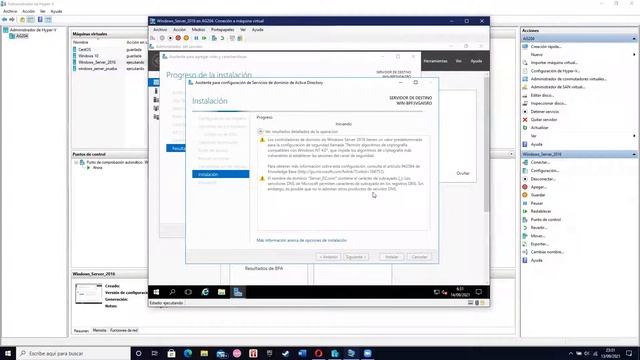
Task: Click the red Apagar icon in VM connection toolbar
Action: click(178, 38)
